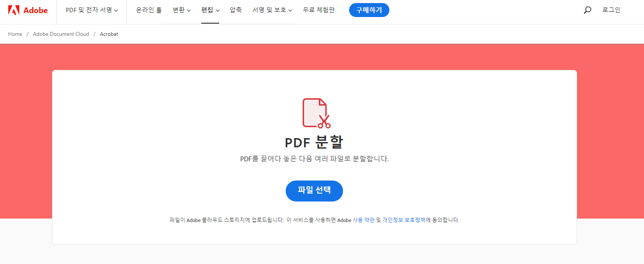
Task: Expand the 편집 dropdown menu
Action: (x=210, y=10)
